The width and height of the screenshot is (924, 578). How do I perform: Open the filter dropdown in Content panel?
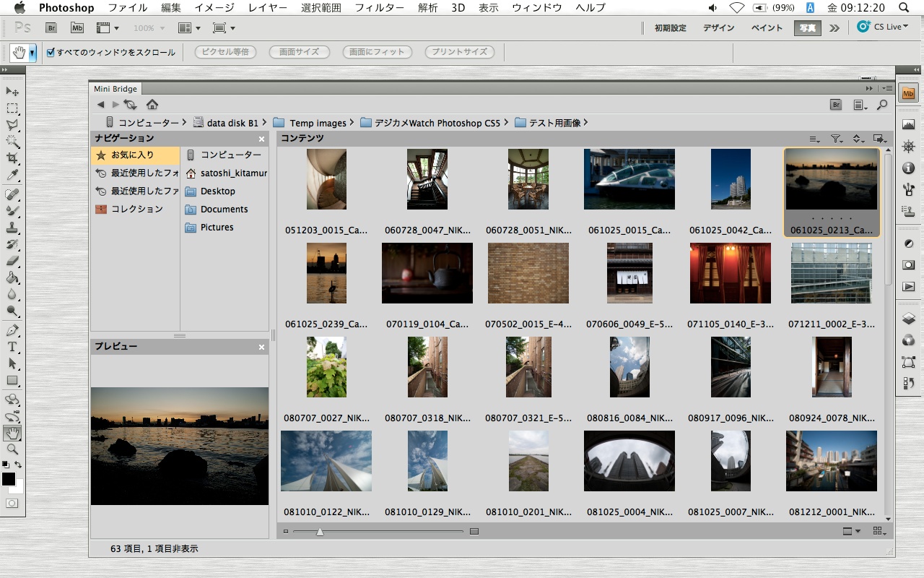[837, 139]
